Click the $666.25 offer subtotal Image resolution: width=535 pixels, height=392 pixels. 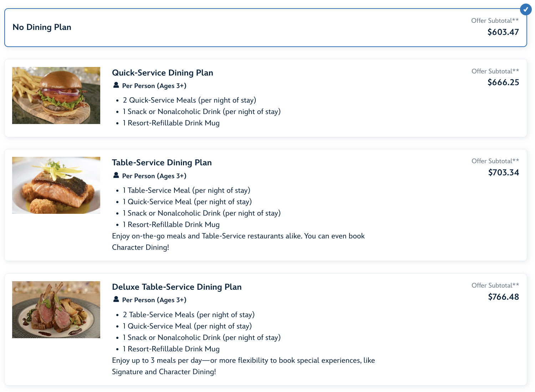pos(503,82)
